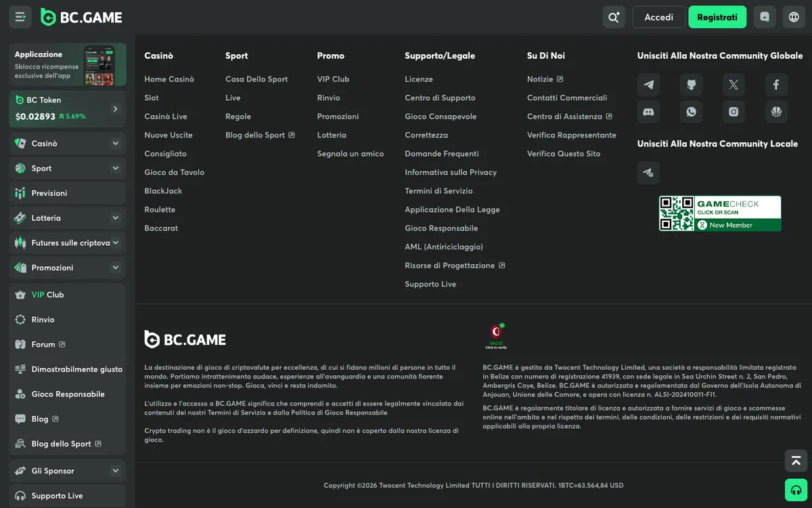The image size is (812, 508).
Task: Open Forum in the sidebar
Action: (x=68, y=344)
